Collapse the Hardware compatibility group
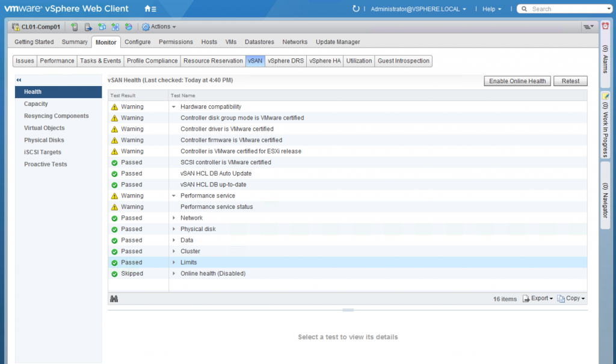 pos(174,107)
